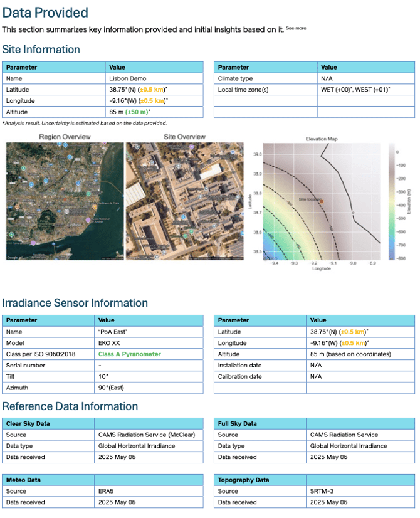Select the Clear Sky Data table header
The image size is (420, 518).
28,423
